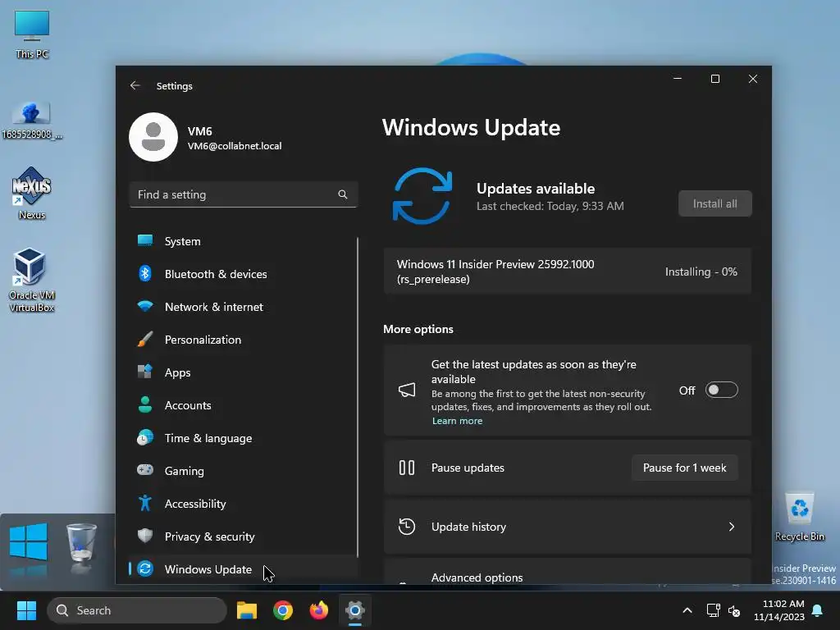Click the Network wifi icon in sidebar

[x=145, y=307]
